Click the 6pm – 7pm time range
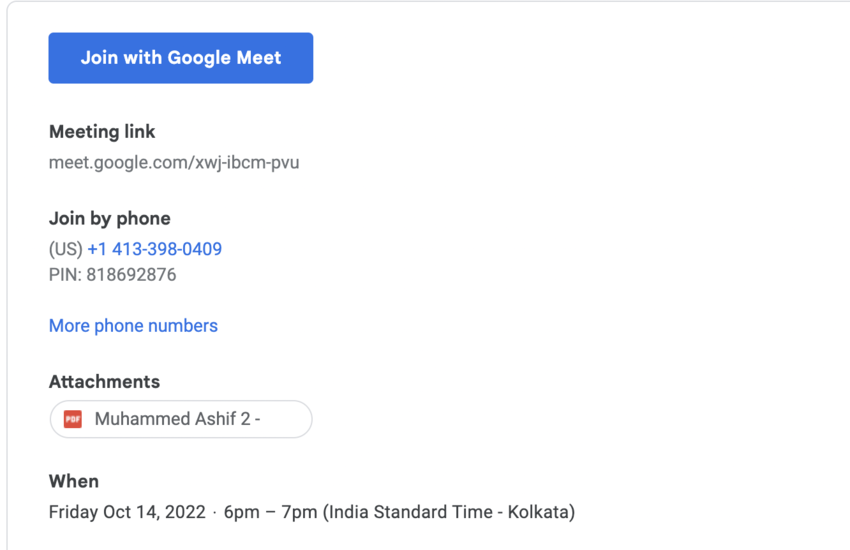The width and height of the screenshot is (850, 550). [x=270, y=513]
